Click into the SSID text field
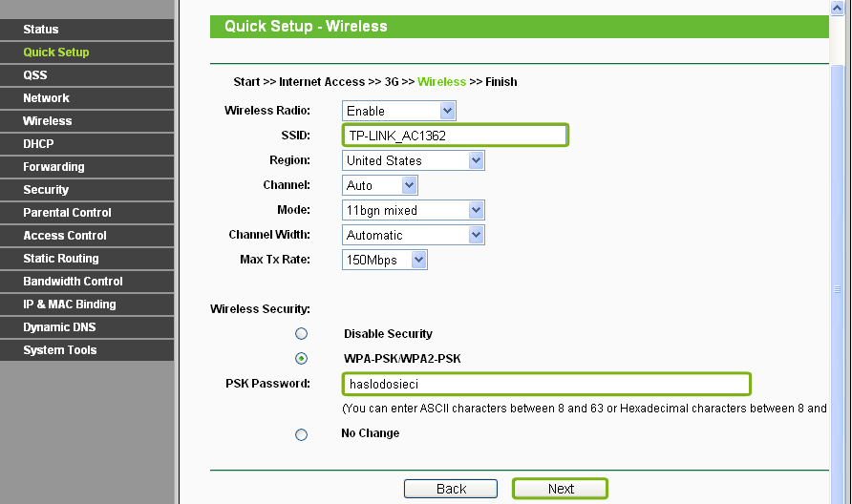The height and width of the screenshot is (504, 852). click(455, 136)
